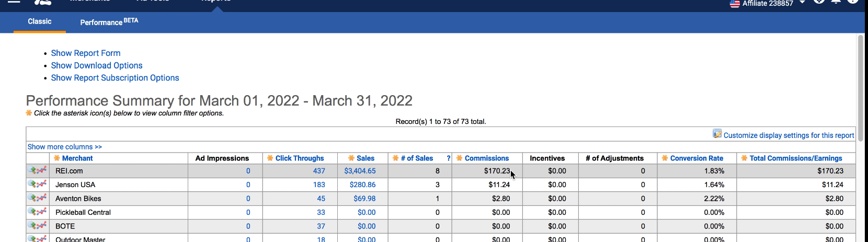Image resolution: width=868 pixels, height=242 pixels.
Task: Open REI.com click throughs value 437
Action: pos(319,171)
